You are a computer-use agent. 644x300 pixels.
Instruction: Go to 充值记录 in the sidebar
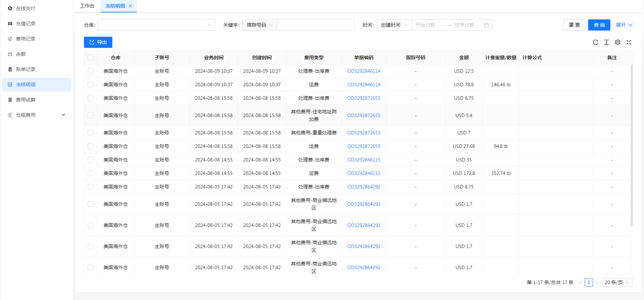click(25, 24)
